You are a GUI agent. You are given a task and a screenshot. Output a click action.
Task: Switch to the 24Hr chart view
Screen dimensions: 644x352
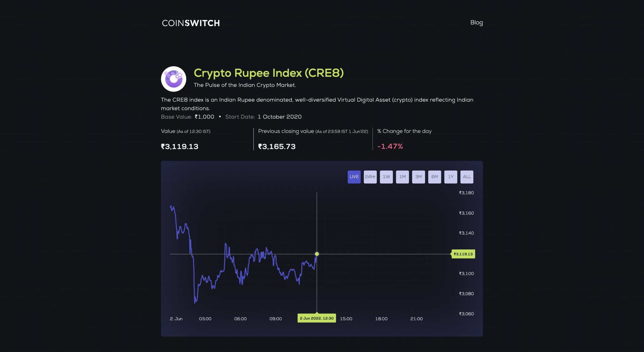[x=370, y=177]
